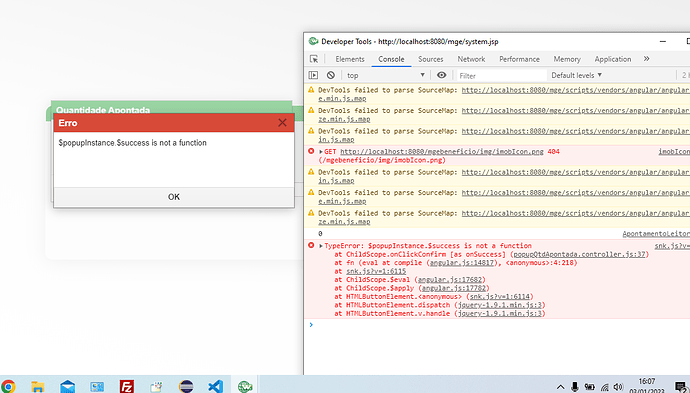Open File Explorer from the taskbar
Screen dimensions: 690x393
38,386
